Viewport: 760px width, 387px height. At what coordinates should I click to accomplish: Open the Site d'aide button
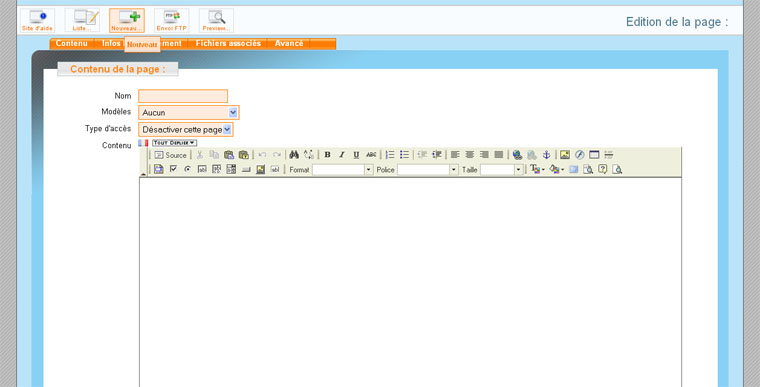pos(37,21)
